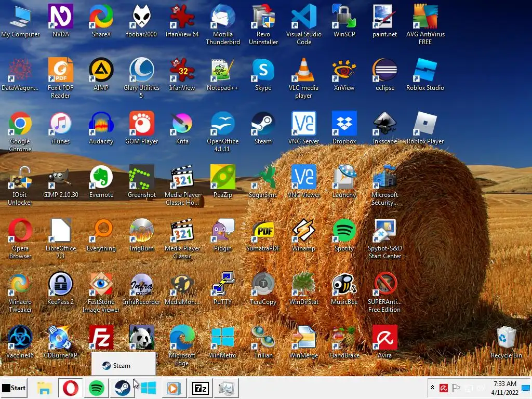Click the PuTTY desktop shortcut
Viewport: 532px width, 399px height.
click(x=222, y=288)
